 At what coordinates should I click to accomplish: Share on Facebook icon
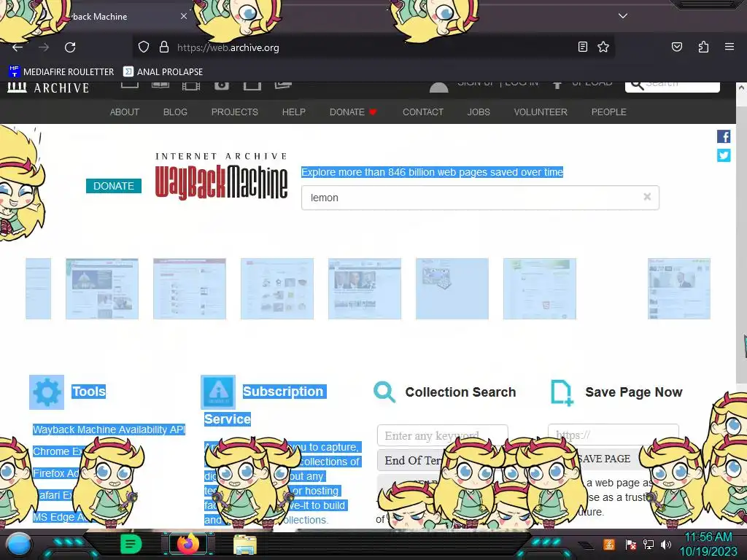pyautogui.click(x=724, y=136)
